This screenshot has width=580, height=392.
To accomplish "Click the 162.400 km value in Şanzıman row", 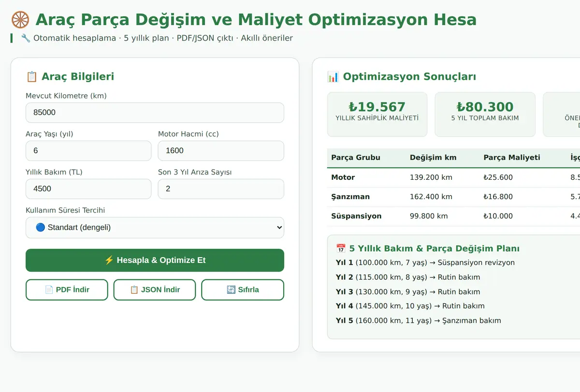I will click(x=431, y=197).
